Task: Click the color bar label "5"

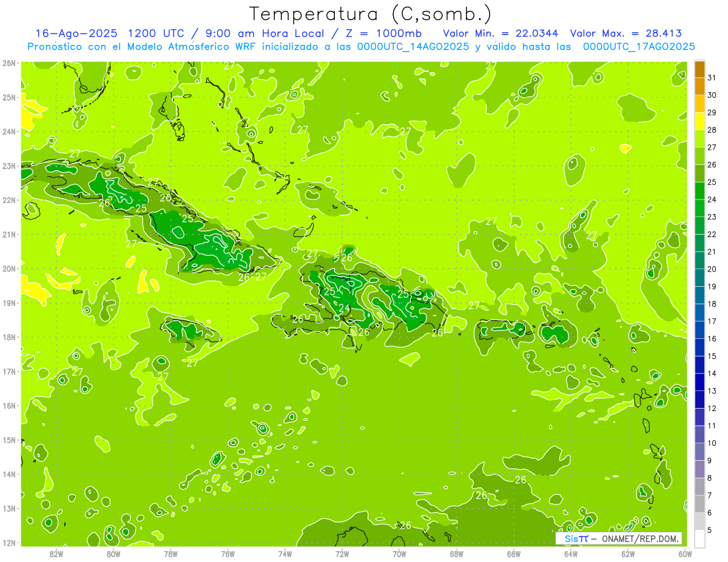Action: (710, 530)
